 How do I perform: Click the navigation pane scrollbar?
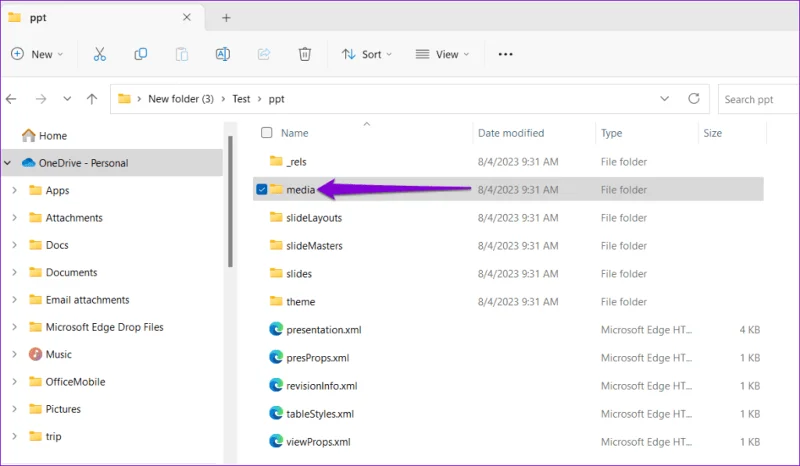click(230, 201)
